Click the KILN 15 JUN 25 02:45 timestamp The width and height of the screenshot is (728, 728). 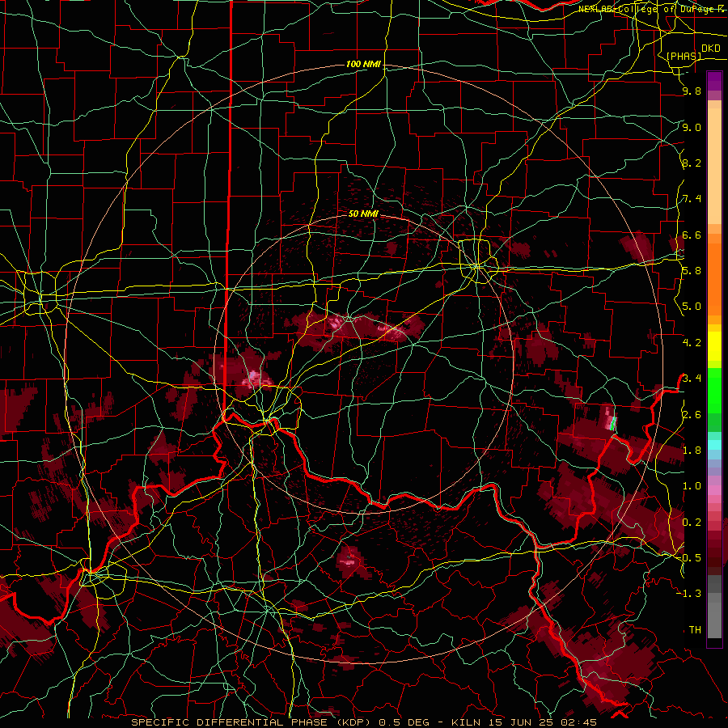523,722
